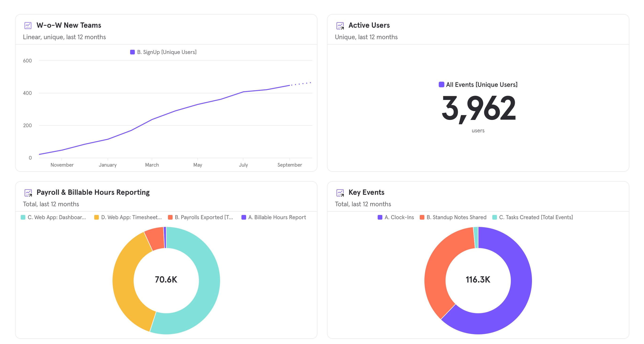Click the C. Web App: Dashboard legend swatch
644x344 pixels.
(x=23, y=217)
